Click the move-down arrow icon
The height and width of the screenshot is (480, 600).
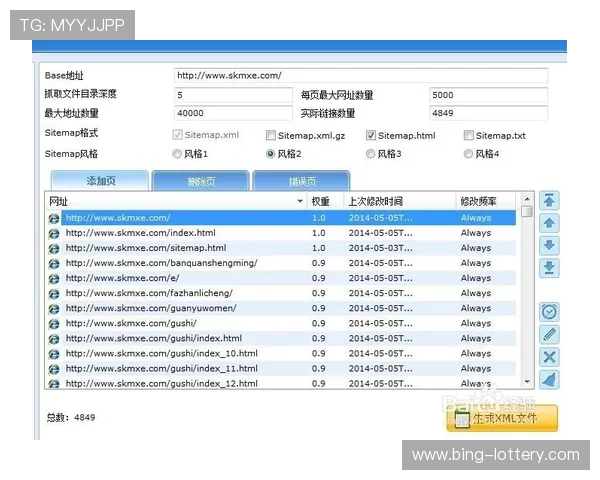point(549,246)
